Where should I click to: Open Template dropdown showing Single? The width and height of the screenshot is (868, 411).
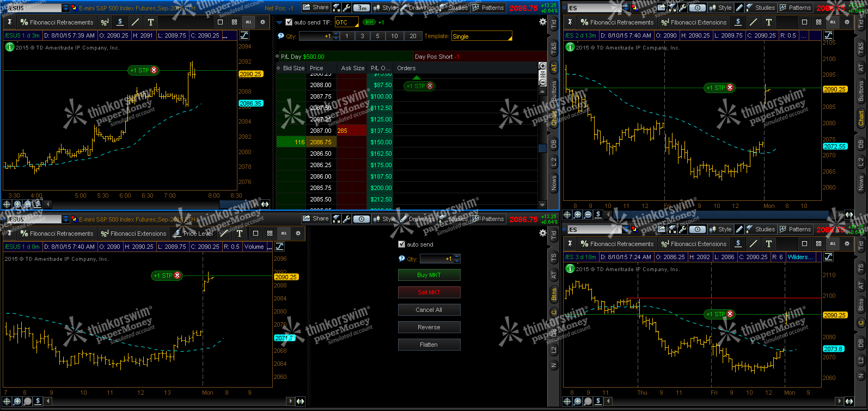click(481, 36)
